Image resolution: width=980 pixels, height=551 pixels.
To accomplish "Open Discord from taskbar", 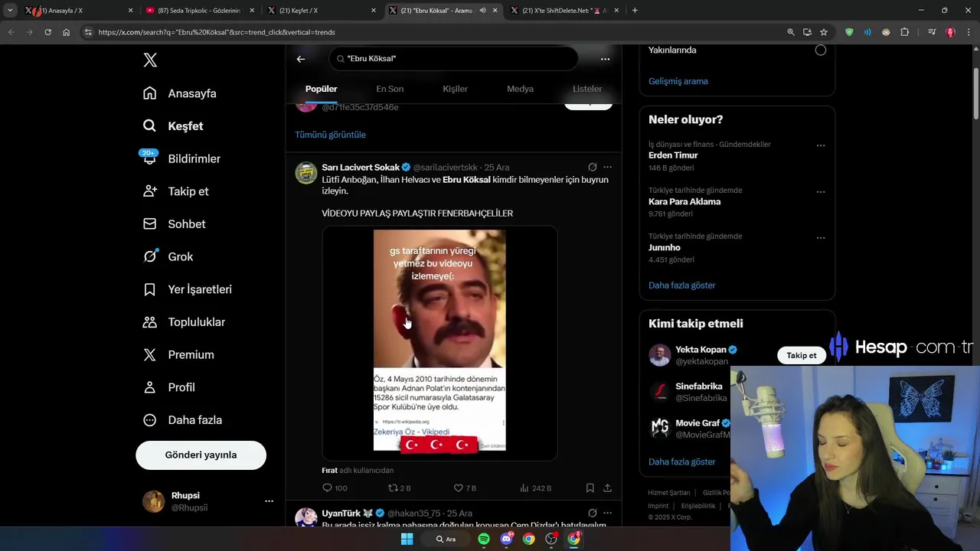I will (506, 539).
